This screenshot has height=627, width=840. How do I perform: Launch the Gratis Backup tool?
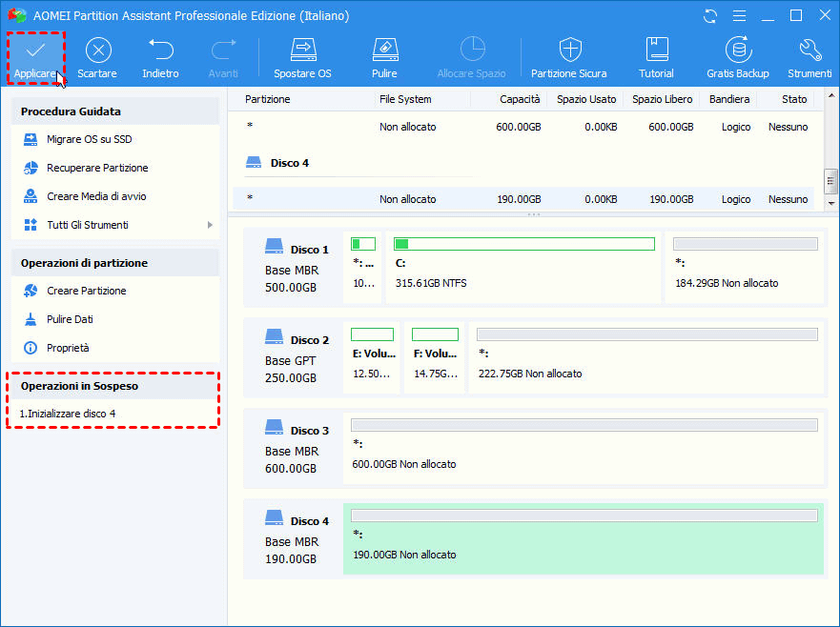point(737,51)
